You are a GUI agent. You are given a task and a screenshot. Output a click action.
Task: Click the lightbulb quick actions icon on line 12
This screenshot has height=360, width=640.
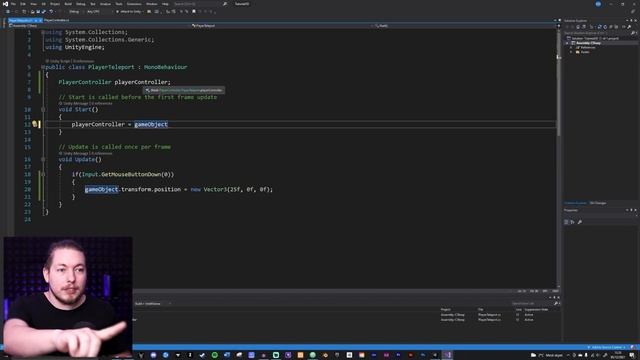[x=35, y=124]
